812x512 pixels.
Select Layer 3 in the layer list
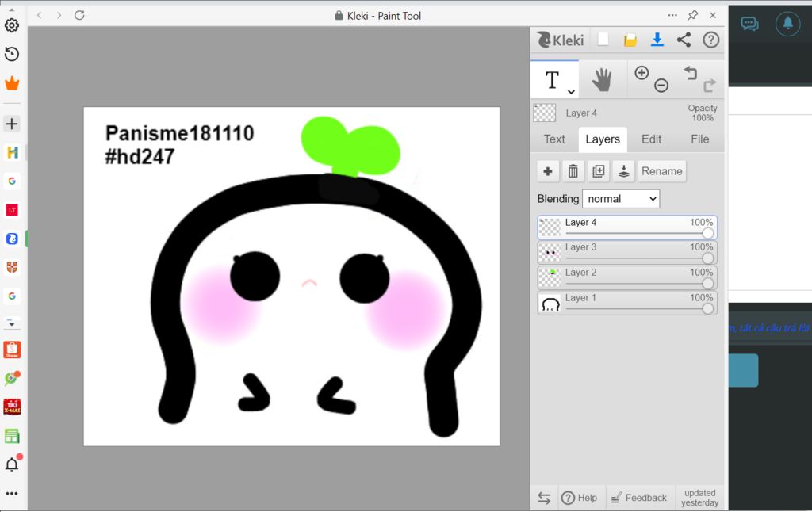coord(627,253)
